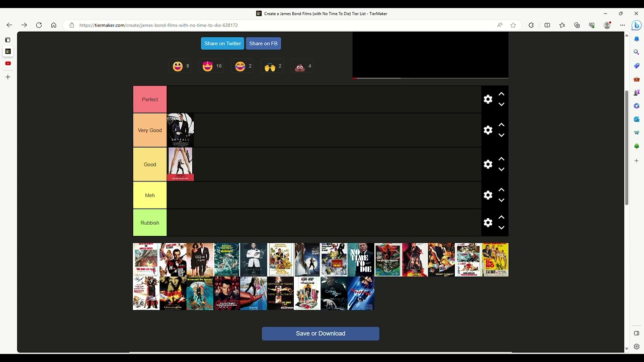Open the profile avatar menu
The width and height of the screenshot is (644, 362).
click(x=607, y=25)
